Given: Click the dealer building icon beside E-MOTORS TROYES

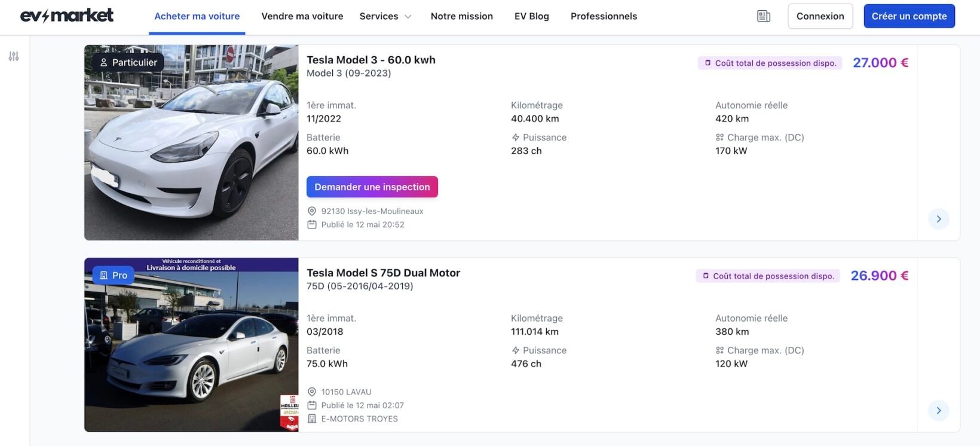Looking at the screenshot, I should [x=312, y=418].
